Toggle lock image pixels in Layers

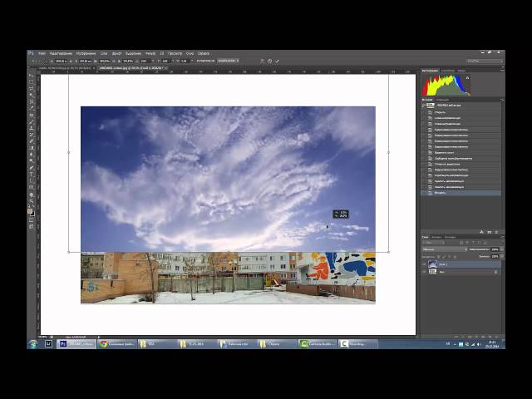tap(444, 257)
